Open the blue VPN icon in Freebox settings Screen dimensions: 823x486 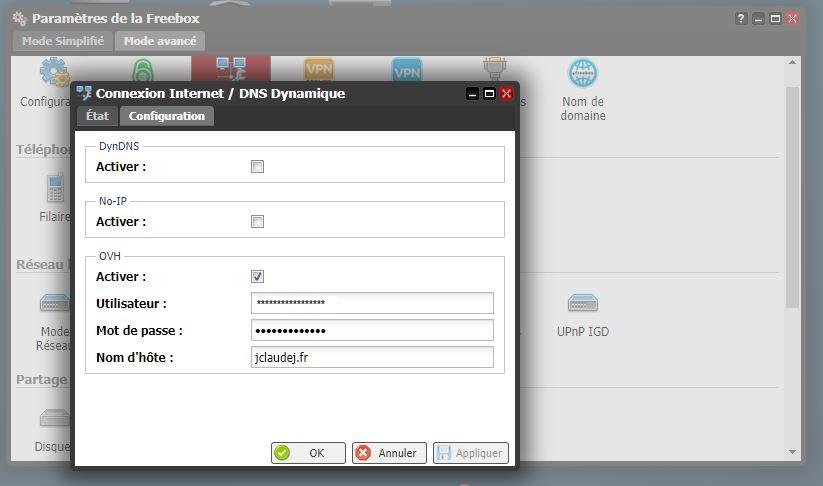[407, 69]
